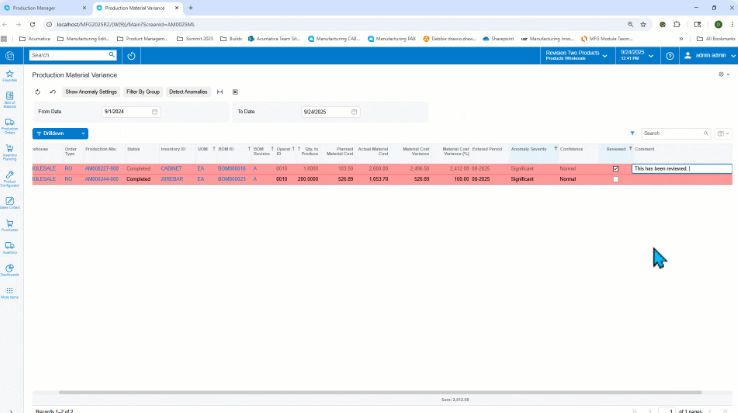Open More Items in sidebar
This screenshot has width=738, height=413.
9,292
